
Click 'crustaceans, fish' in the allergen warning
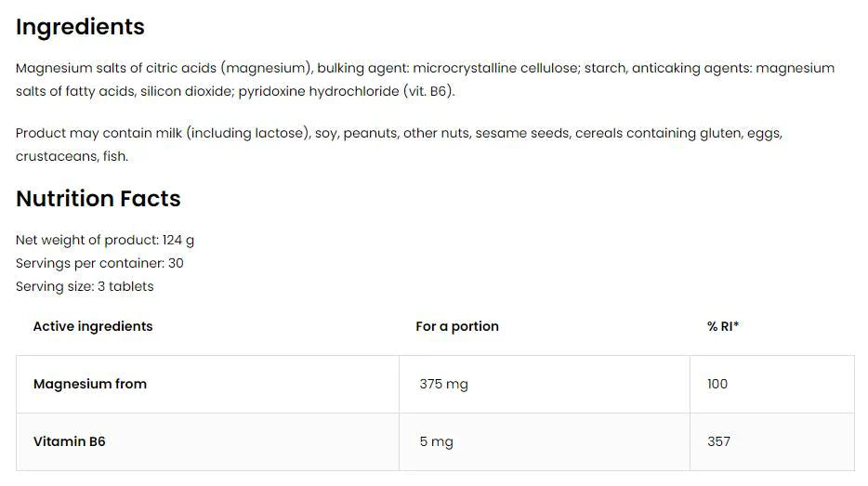click(72, 156)
